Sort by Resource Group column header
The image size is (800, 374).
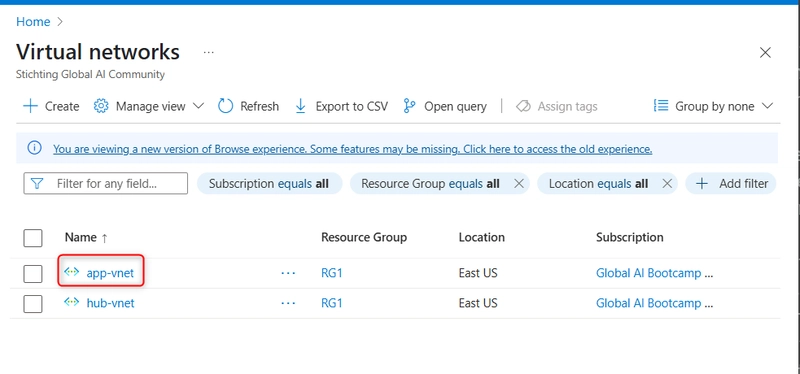364,237
